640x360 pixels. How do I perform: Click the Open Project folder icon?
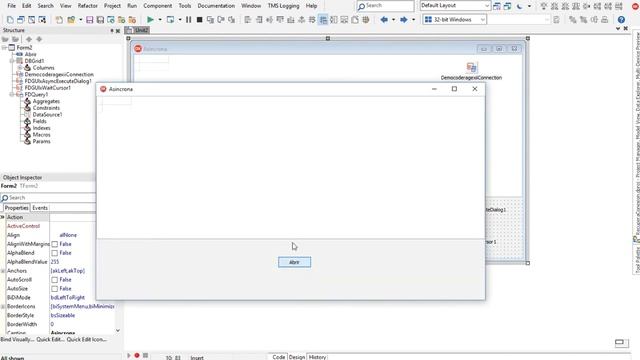click(x=71, y=20)
